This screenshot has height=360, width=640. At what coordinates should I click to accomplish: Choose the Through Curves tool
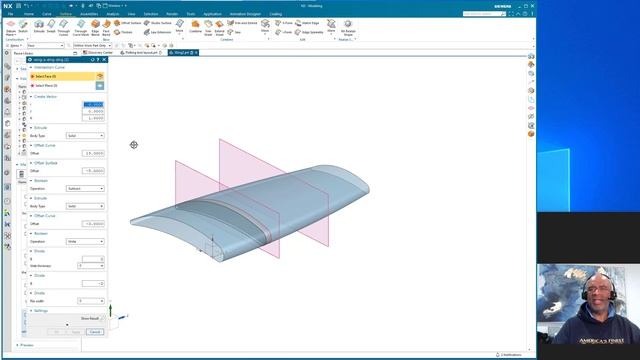[x=64, y=28]
